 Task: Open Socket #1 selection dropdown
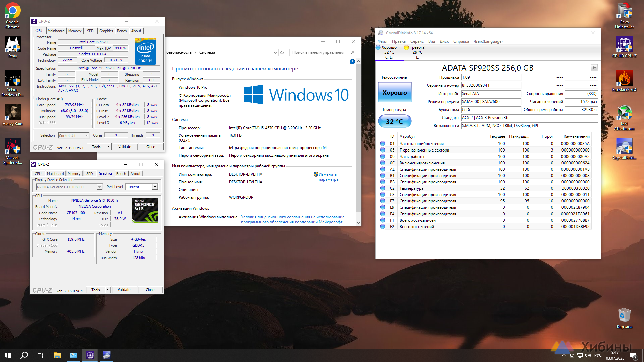[x=73, y=136]
